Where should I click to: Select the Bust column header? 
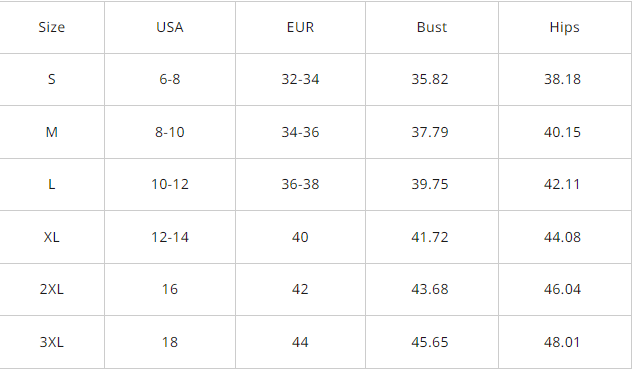click(432, 27)
